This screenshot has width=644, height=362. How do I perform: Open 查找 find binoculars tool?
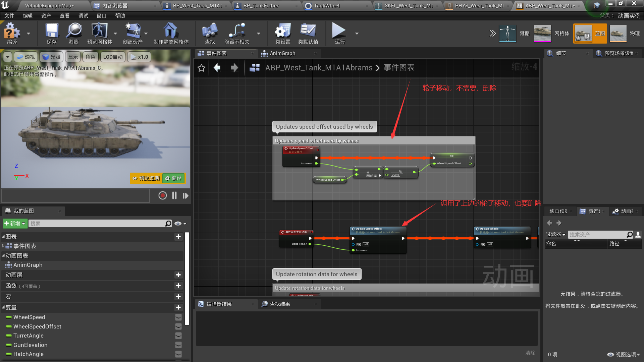[x=210, y=33]
